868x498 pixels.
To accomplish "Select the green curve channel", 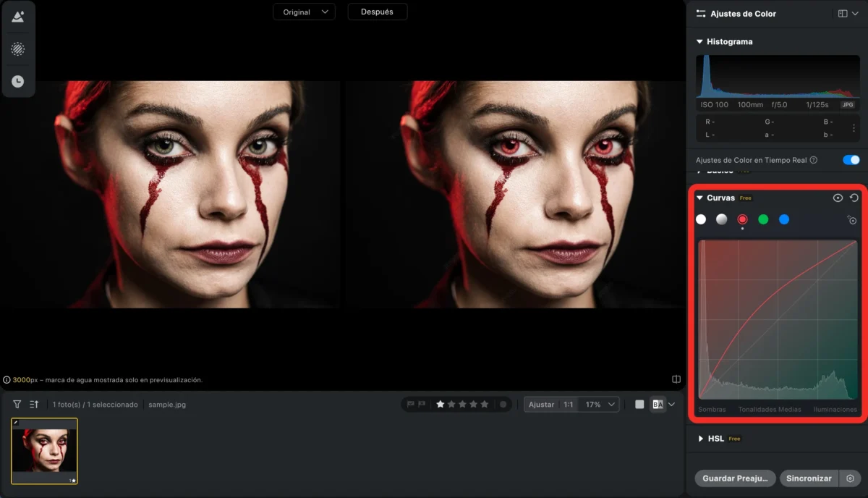I will (763, 219).
